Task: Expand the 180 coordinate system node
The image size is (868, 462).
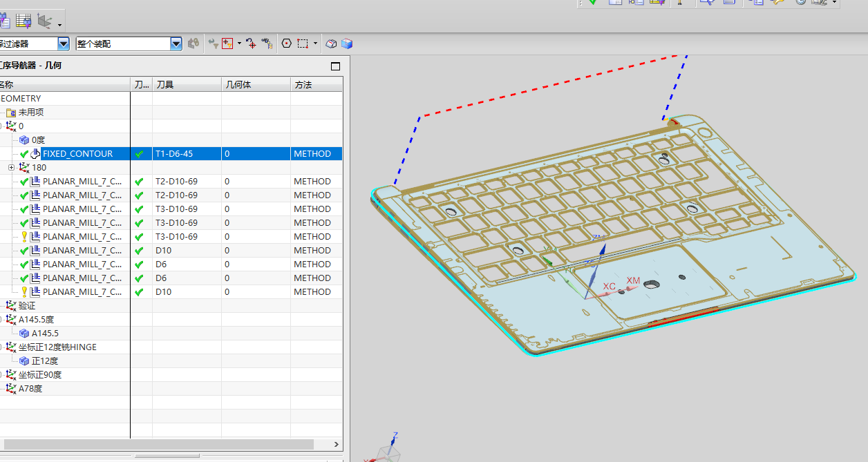Action: pyautogui.click(x=11, y=168)
